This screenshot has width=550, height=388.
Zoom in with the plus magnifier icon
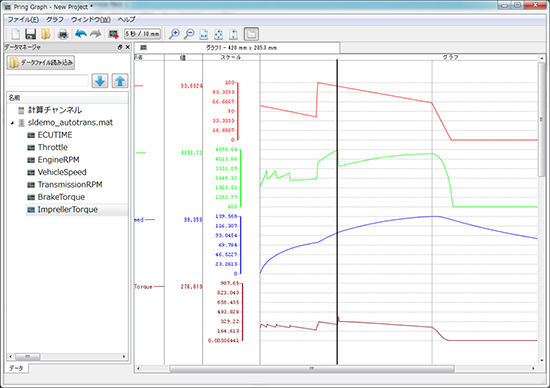click(174, 34)
